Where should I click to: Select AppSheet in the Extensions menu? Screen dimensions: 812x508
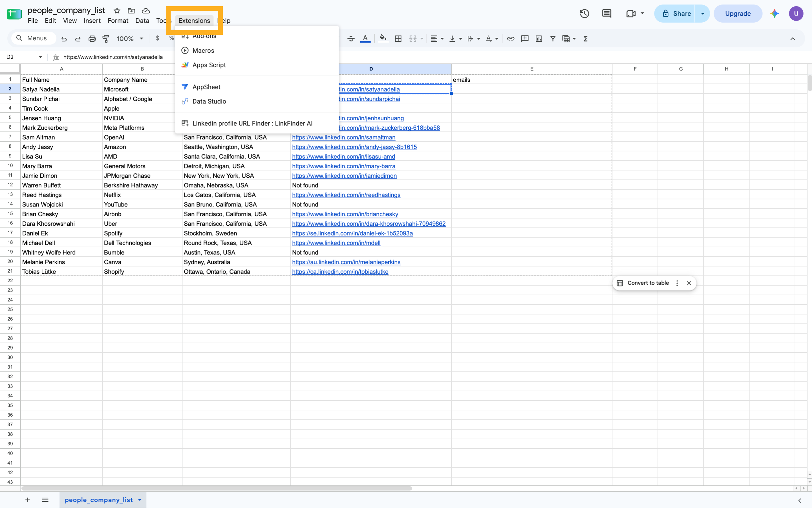point(257,87)
